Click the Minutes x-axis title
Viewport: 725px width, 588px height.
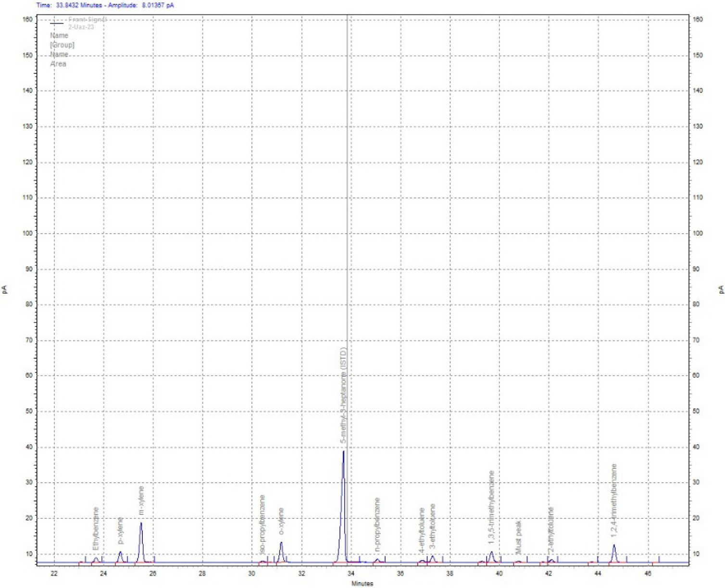362,584
